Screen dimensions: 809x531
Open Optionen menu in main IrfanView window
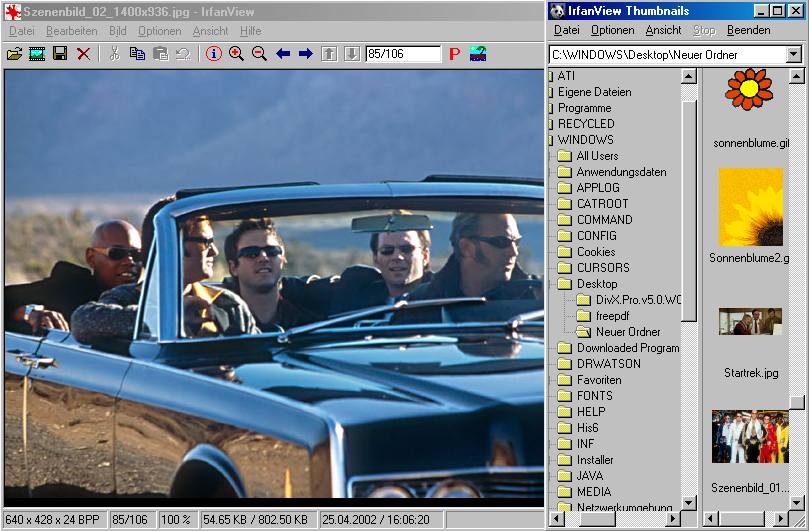click(x=159, y=31)
